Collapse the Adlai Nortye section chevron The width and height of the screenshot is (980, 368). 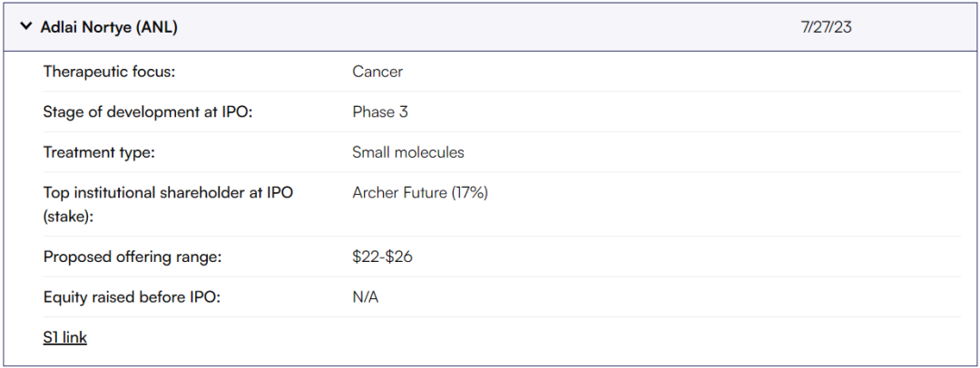(26, 27)
